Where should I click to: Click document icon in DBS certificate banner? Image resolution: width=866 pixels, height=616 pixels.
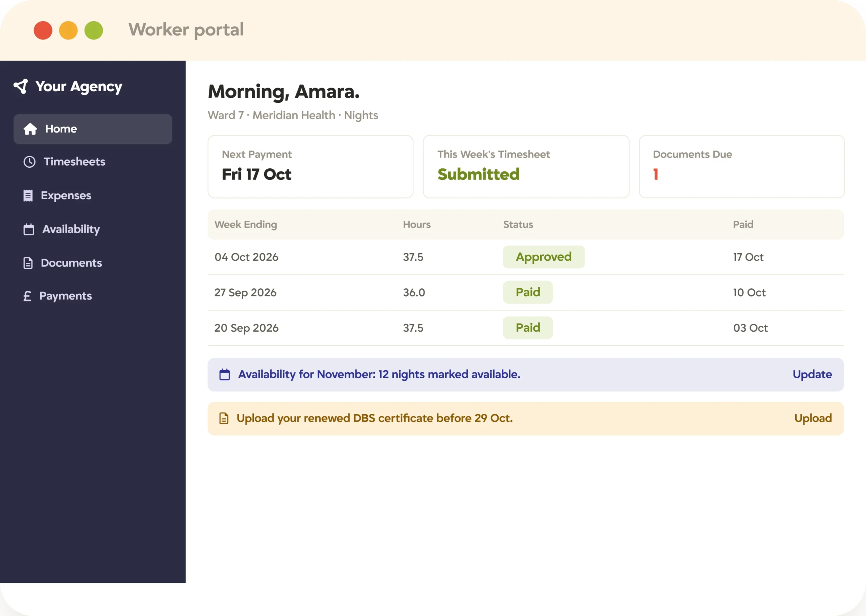[224, 418]
